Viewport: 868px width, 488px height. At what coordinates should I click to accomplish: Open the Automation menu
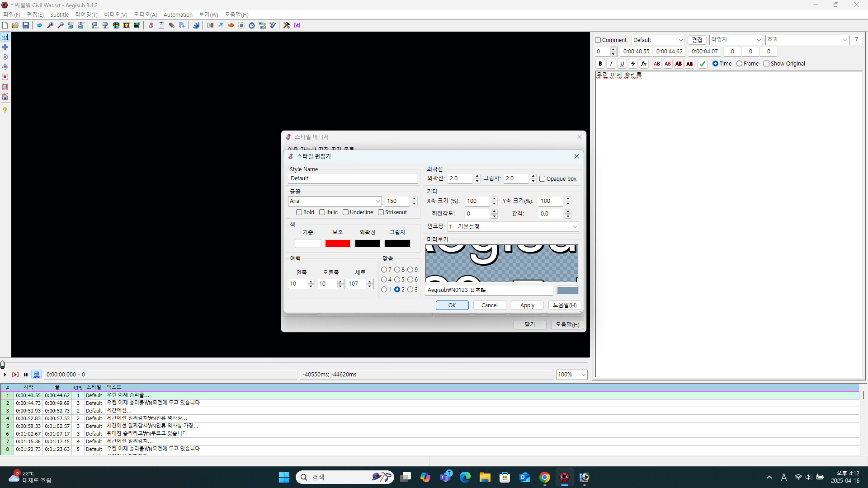pyautogui.click(x=178, y=15)
